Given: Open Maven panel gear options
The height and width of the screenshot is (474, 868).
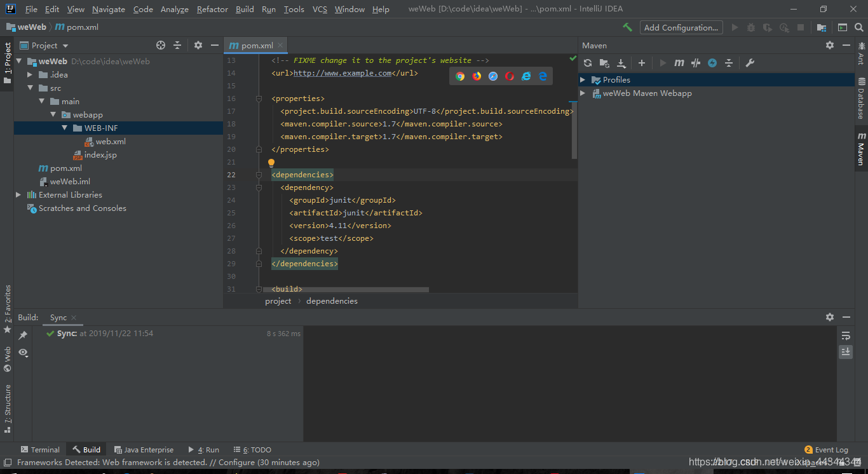Looking at the screenshot, I should [830, 45].
